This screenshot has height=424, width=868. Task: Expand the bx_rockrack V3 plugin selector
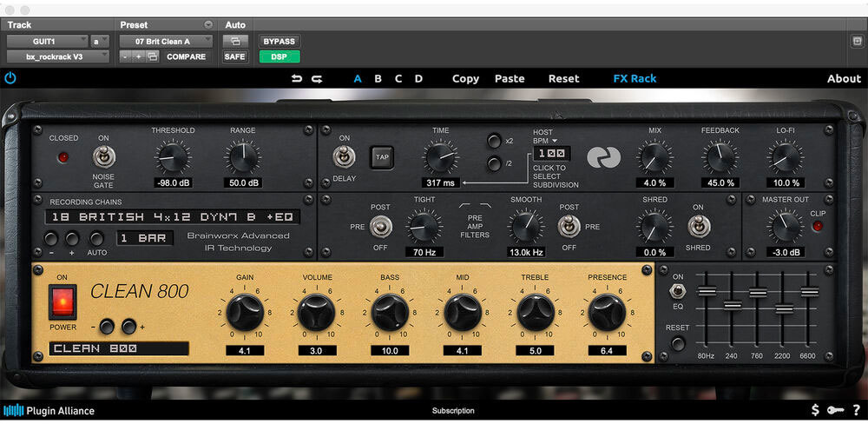click(x=58, y=56)
